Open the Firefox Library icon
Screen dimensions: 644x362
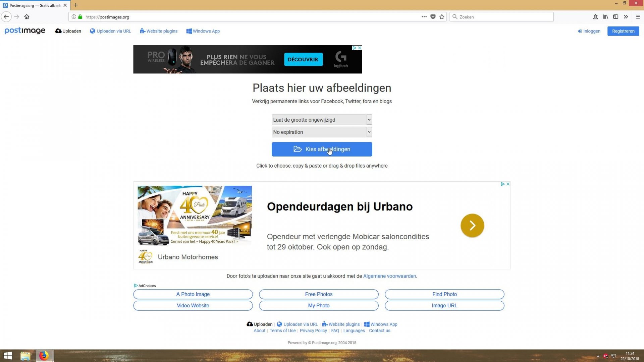[606, 17]
